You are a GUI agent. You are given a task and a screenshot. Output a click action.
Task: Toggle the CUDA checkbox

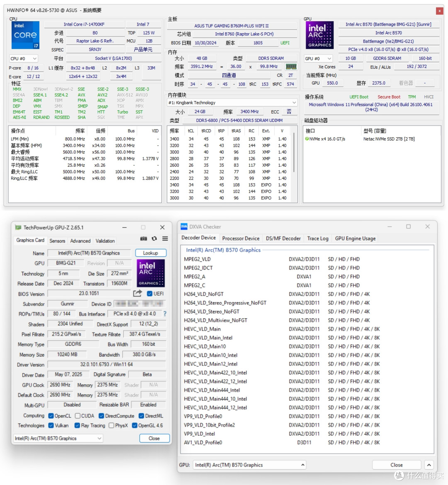[78, 416]
